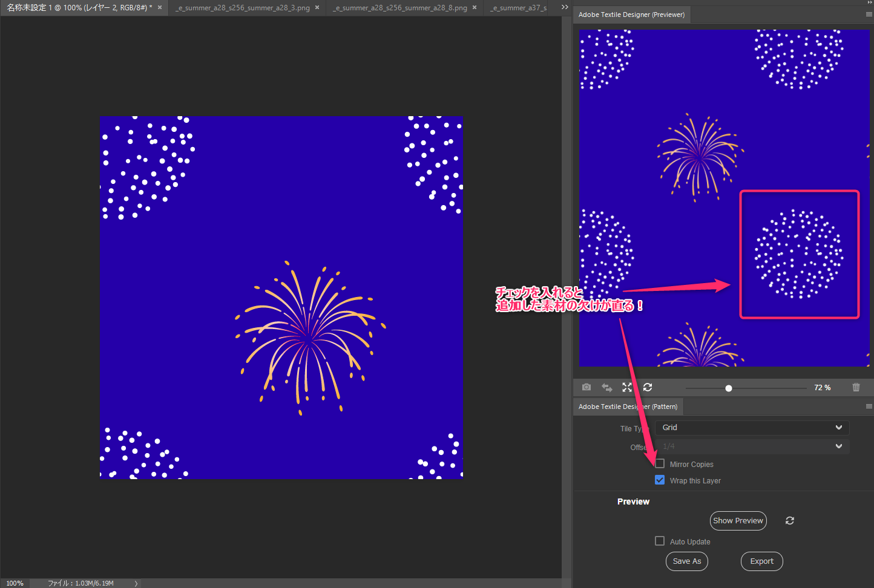Enable the Mirror Copies checkbox
This screenshot has width=874, height=588.
(660, 464)
